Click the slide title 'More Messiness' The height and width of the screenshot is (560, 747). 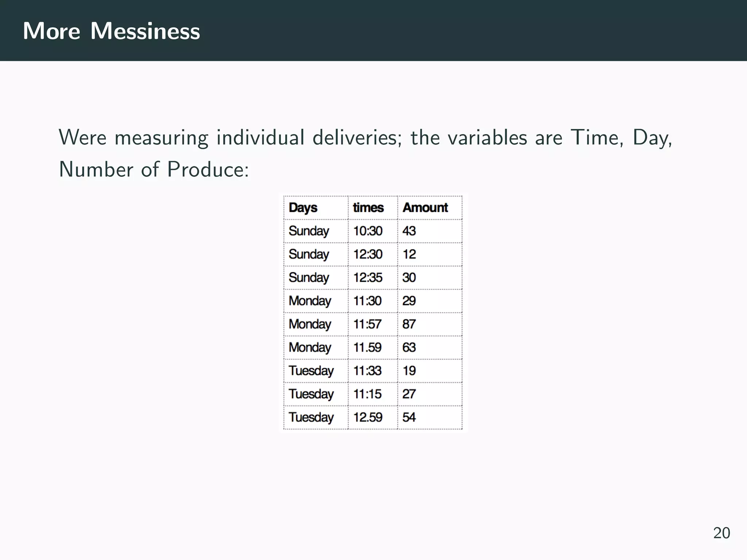(111, 31)
